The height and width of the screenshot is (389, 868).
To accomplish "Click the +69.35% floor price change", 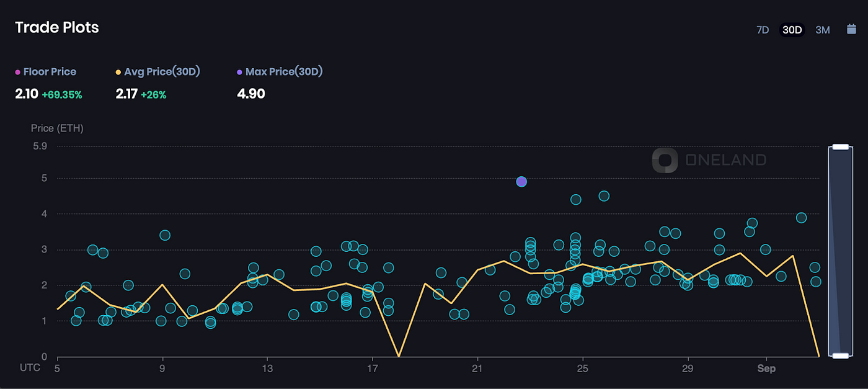I will (62, 95).
